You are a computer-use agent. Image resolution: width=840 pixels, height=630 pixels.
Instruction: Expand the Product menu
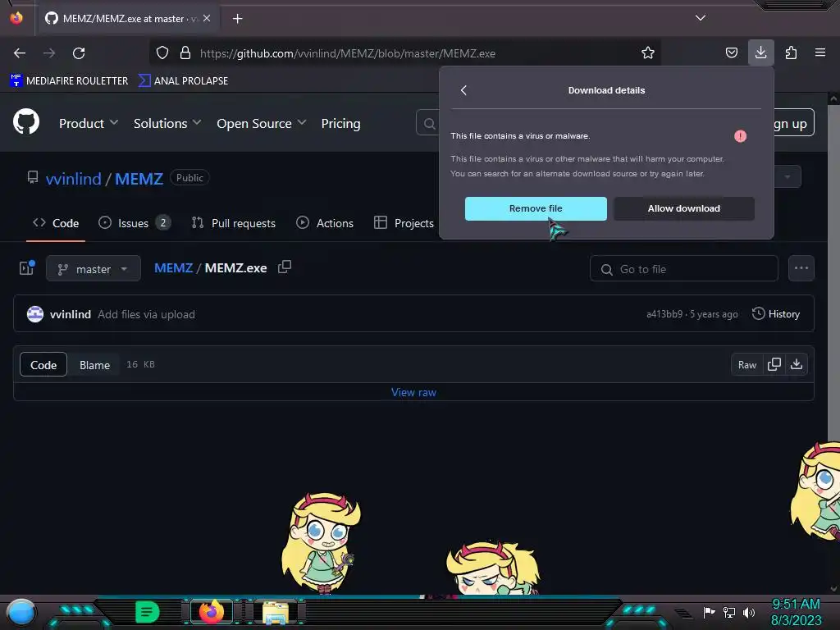coord(89,123)
